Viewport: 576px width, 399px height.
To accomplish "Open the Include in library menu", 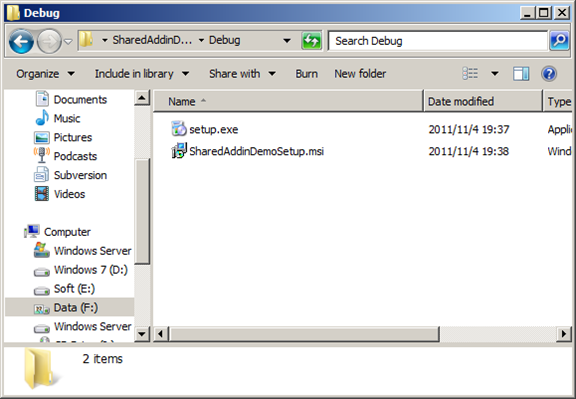I will point(142,74).
